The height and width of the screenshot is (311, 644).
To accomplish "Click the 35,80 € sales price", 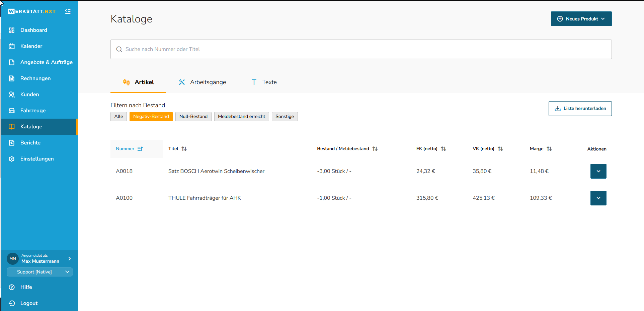I will pos(482,171).
